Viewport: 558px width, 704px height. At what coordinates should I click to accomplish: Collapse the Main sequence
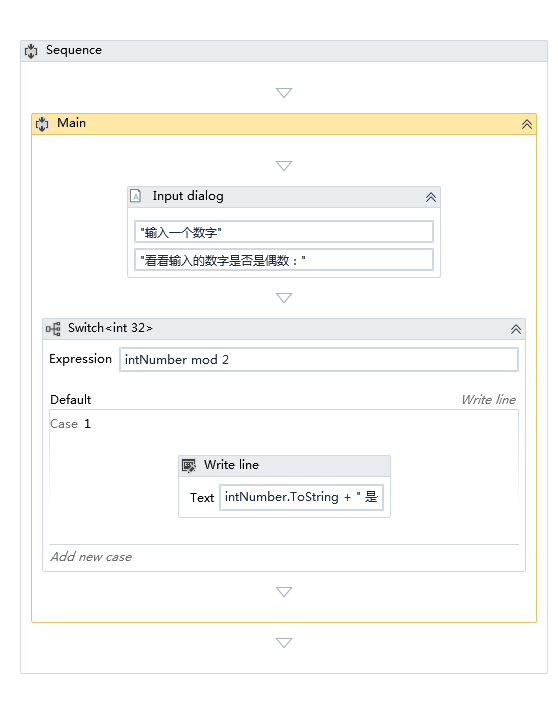pos(527,124)
